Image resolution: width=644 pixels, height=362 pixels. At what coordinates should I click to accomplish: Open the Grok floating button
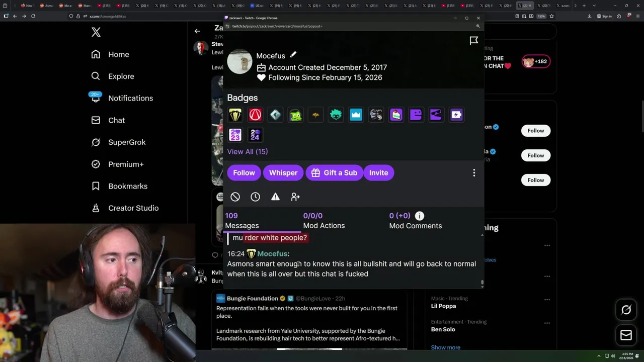point(626,310)
